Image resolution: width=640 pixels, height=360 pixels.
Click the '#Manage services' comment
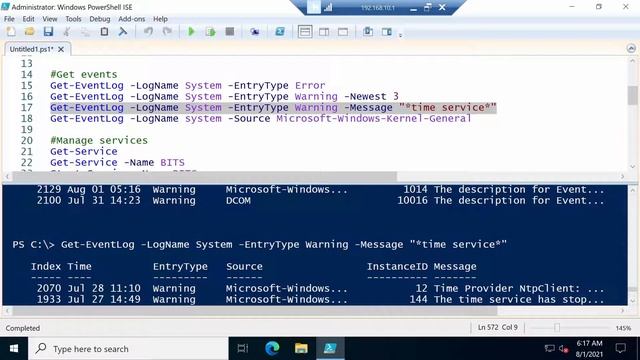click(99, 140)
